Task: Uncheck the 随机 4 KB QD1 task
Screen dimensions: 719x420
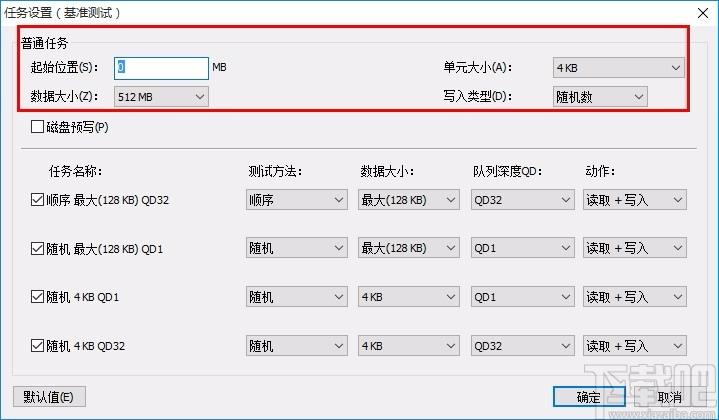Action: click(x=37, y=297)
